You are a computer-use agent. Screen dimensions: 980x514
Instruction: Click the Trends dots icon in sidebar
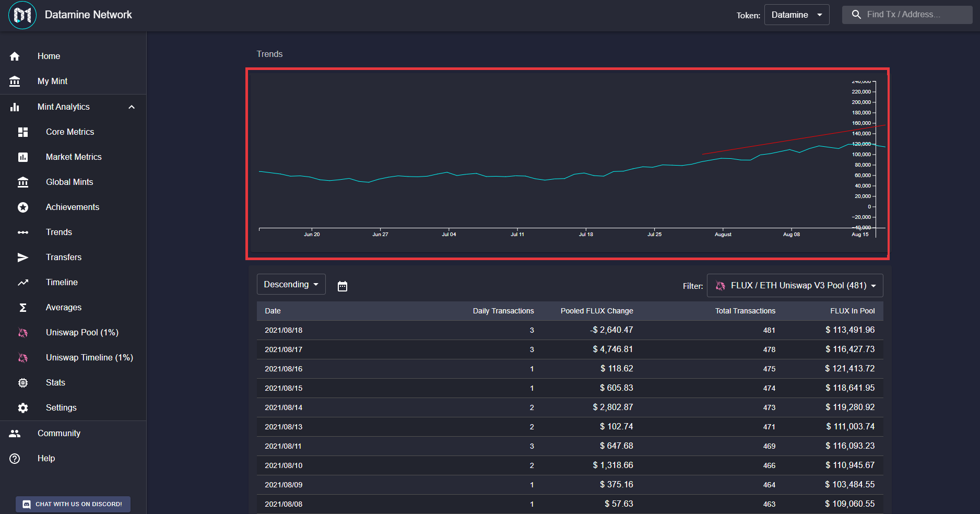point(23,232)
